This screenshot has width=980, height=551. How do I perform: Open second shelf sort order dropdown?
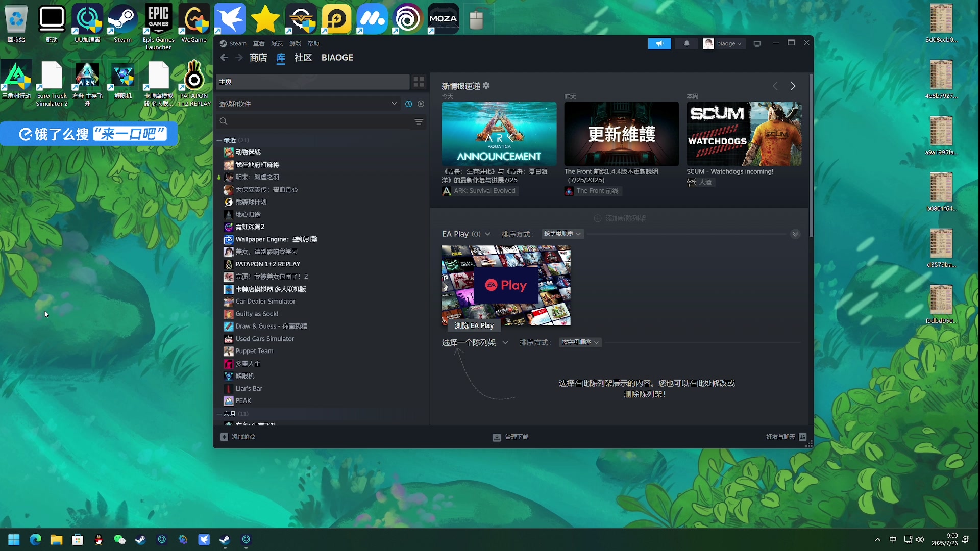point(580,342)
